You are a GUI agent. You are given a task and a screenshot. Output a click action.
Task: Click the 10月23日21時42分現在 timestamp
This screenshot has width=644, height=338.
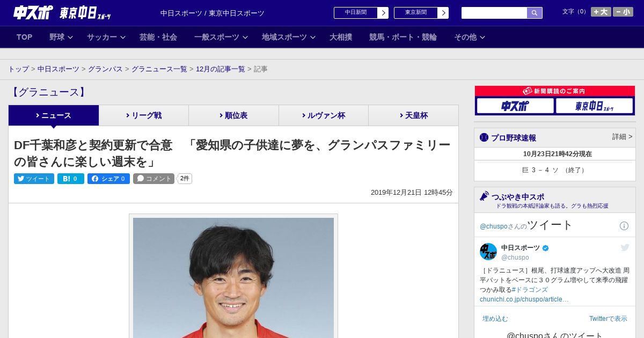558,154
